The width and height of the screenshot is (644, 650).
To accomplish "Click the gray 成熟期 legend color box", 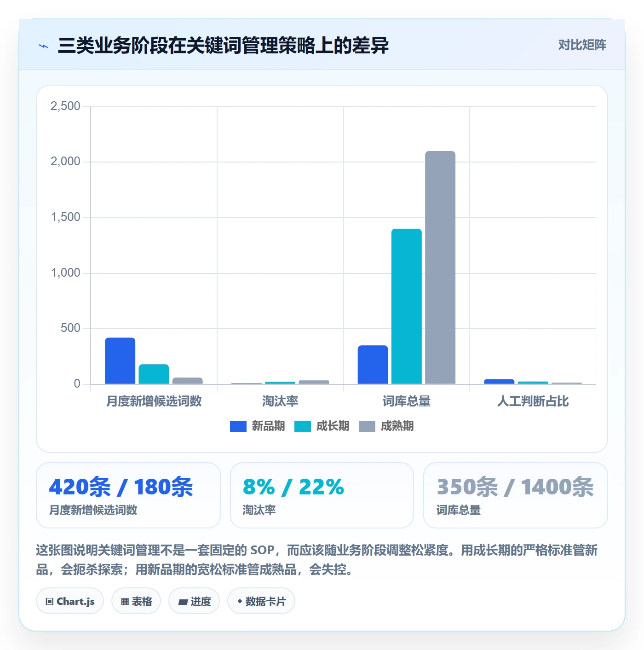I will click(x=367, y=426).
